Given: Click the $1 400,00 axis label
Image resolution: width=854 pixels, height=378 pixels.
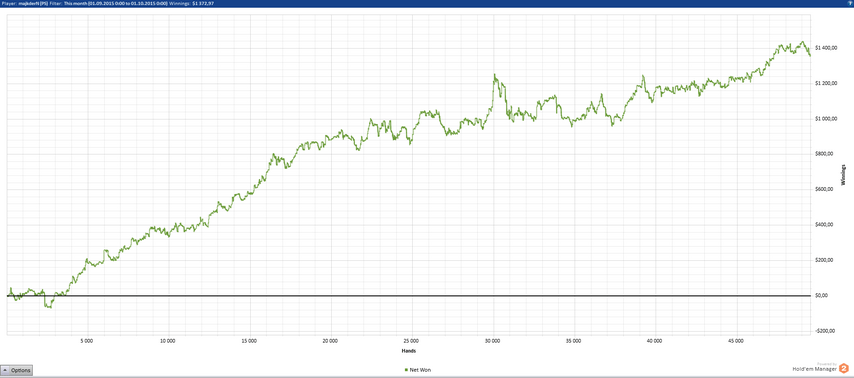Looking at the screenshot, I should (826, 48).
